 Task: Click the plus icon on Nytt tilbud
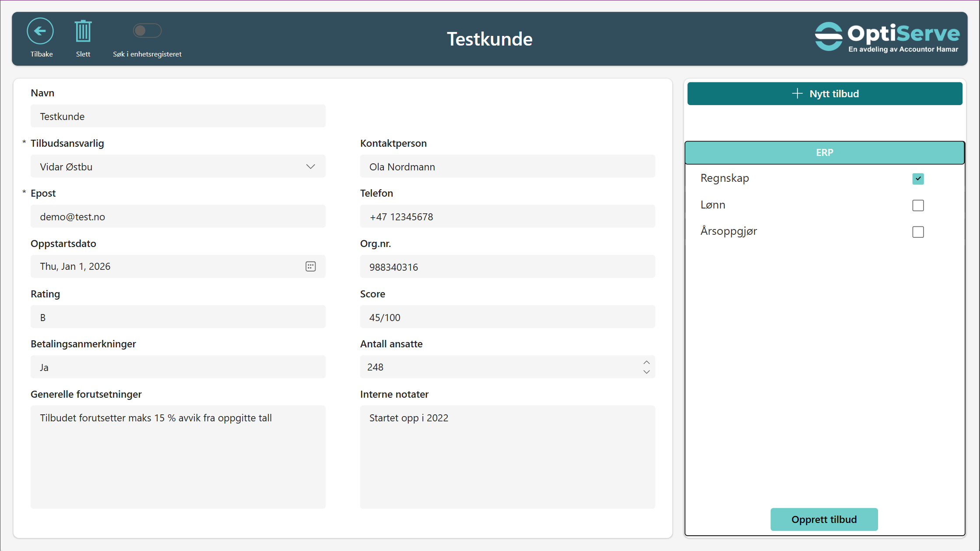point(797,93)
